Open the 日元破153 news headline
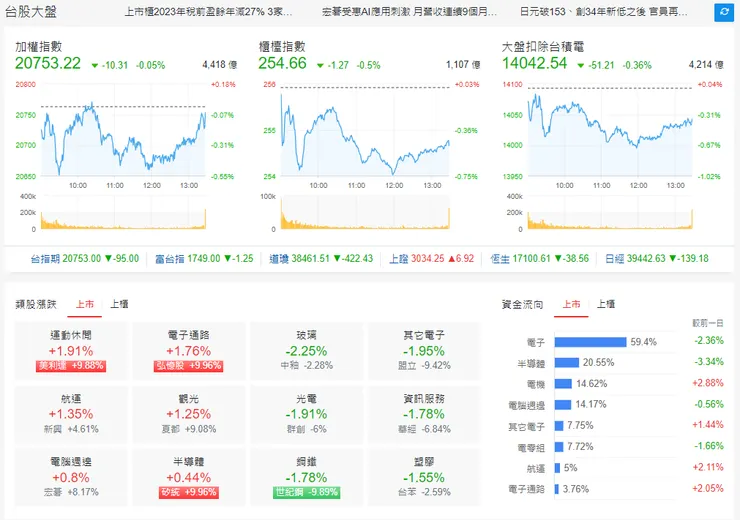 604,13
